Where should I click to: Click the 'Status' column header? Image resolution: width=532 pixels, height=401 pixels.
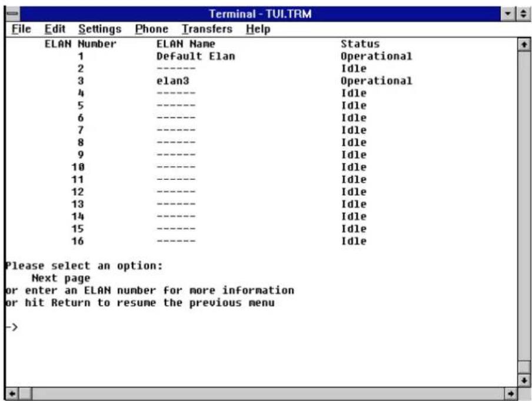pyautogui.click(x=360, y=44)
